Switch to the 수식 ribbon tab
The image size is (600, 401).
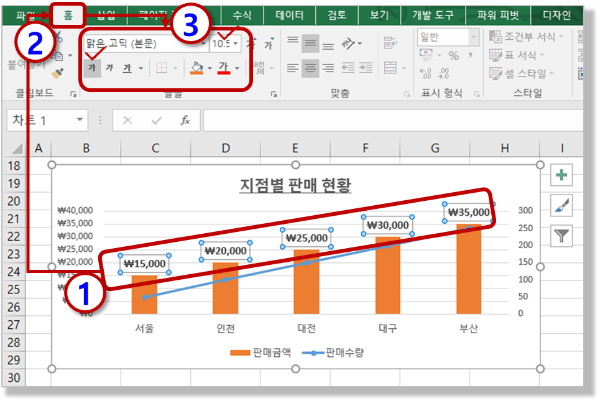point(242,15)
